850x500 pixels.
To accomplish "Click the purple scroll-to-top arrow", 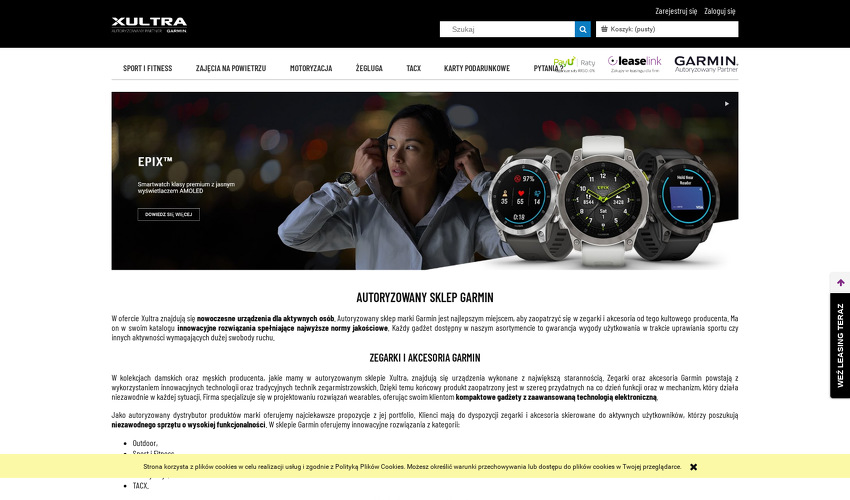I will [841, 283].
